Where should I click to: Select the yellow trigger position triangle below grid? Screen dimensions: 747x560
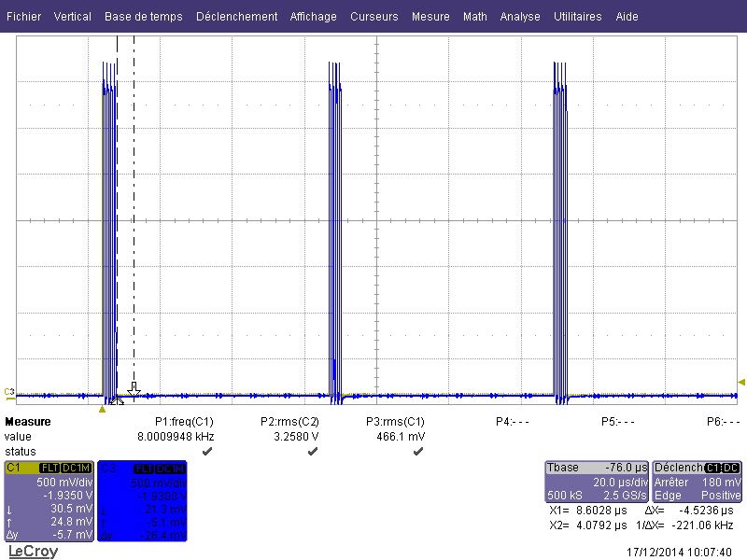point(102,409)
